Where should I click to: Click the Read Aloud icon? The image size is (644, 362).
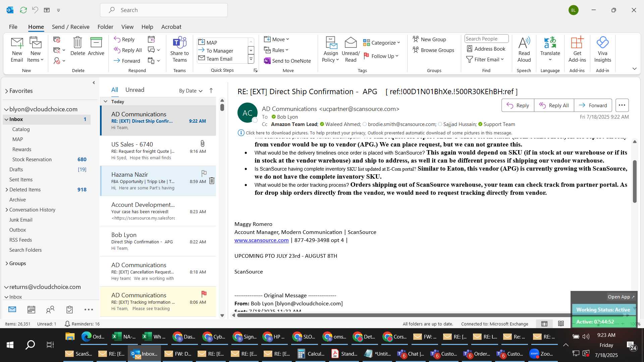pos(524,49)
